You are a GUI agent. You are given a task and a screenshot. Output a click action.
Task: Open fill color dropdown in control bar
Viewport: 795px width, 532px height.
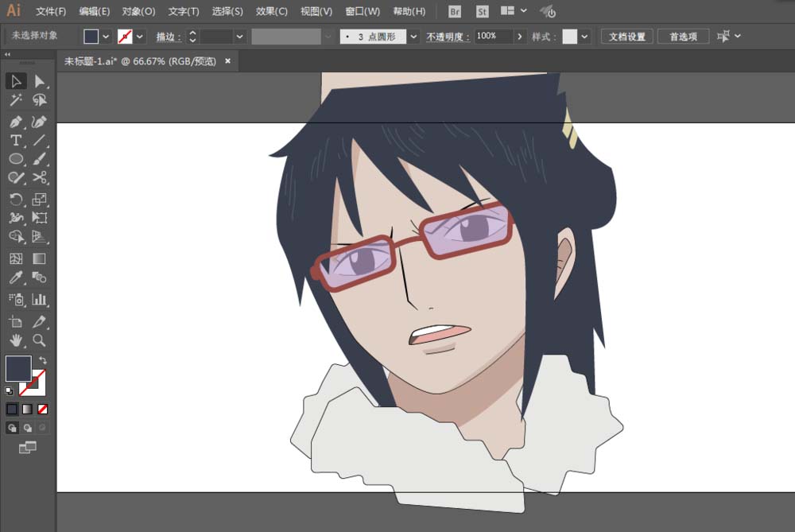(106, 37)
